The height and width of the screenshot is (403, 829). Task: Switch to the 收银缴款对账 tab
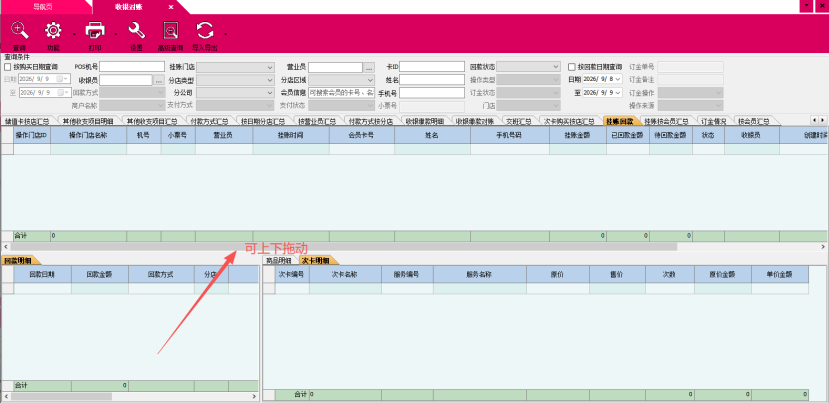click(x=475, y=121)
